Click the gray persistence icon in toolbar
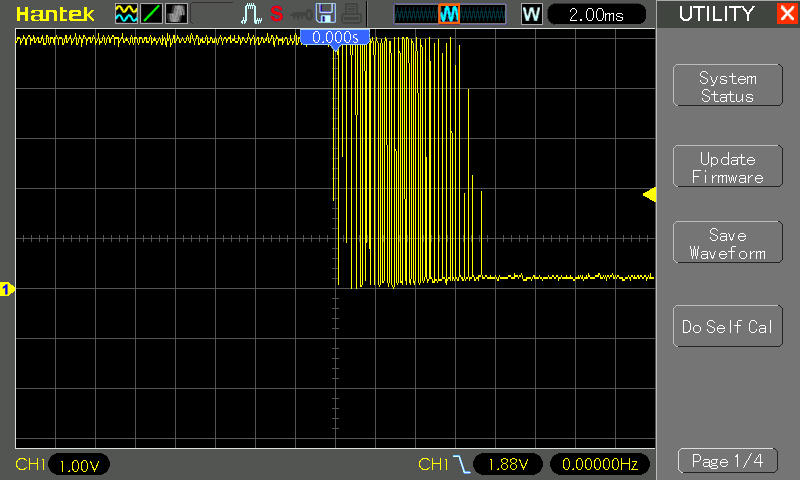The height and width of the screenshot is (480, 800). point(176,14)
